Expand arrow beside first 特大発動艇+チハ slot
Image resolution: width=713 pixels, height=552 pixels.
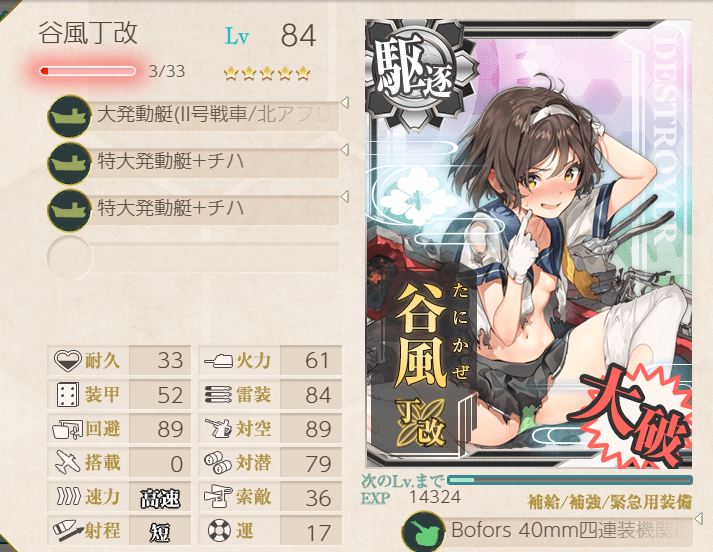(345, 150)
